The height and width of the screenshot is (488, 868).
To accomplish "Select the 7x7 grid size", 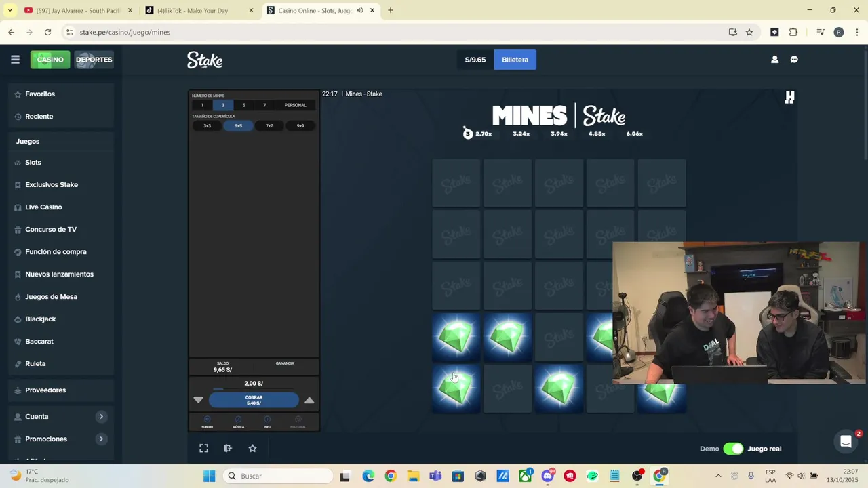I will tap(269, 125).
